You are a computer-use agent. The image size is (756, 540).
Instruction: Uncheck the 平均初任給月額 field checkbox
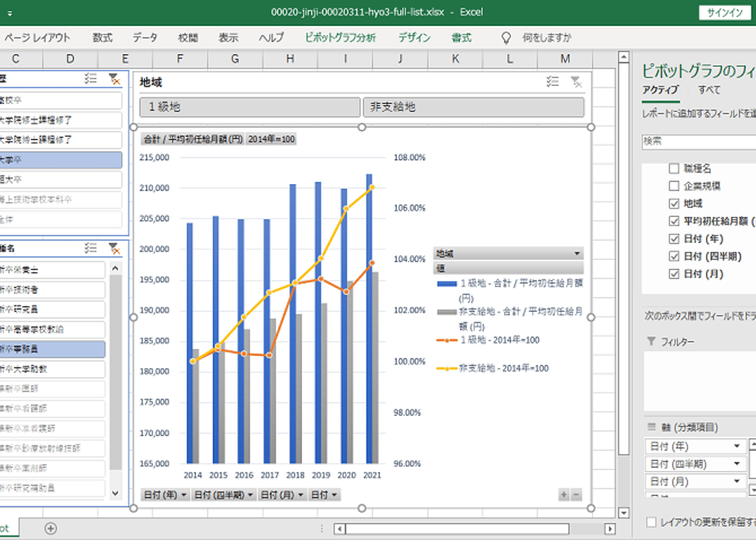[674, 221]
